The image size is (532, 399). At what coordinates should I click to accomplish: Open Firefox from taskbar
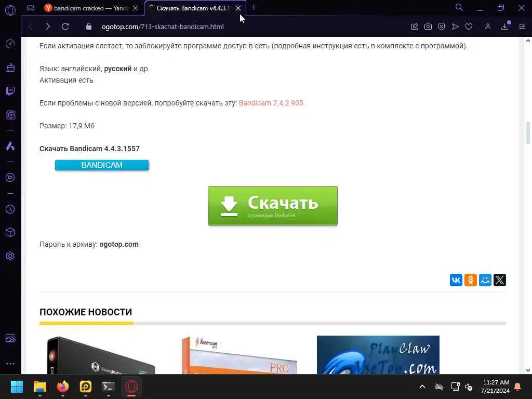(63, 387)
